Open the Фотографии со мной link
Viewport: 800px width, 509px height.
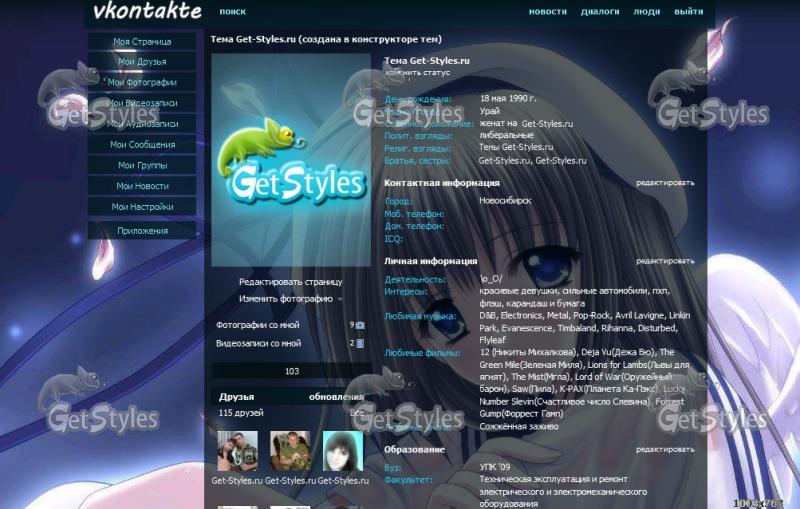258,325
